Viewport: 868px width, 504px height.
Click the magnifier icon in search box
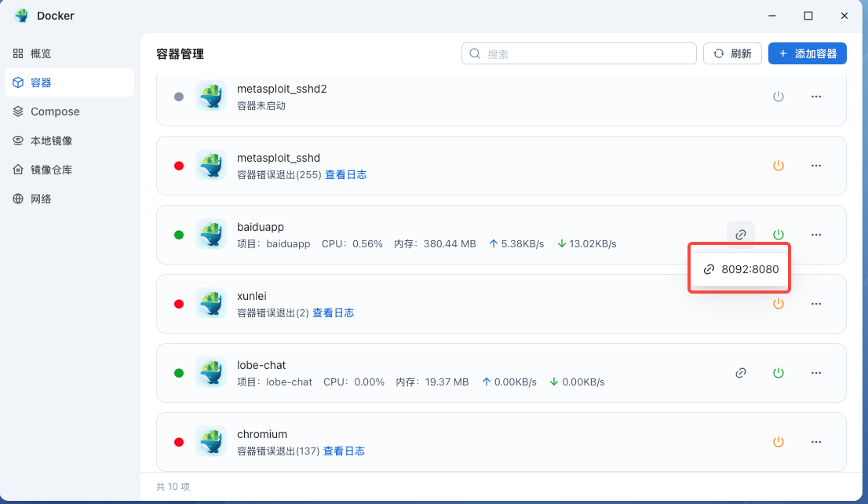coord(475,53)
